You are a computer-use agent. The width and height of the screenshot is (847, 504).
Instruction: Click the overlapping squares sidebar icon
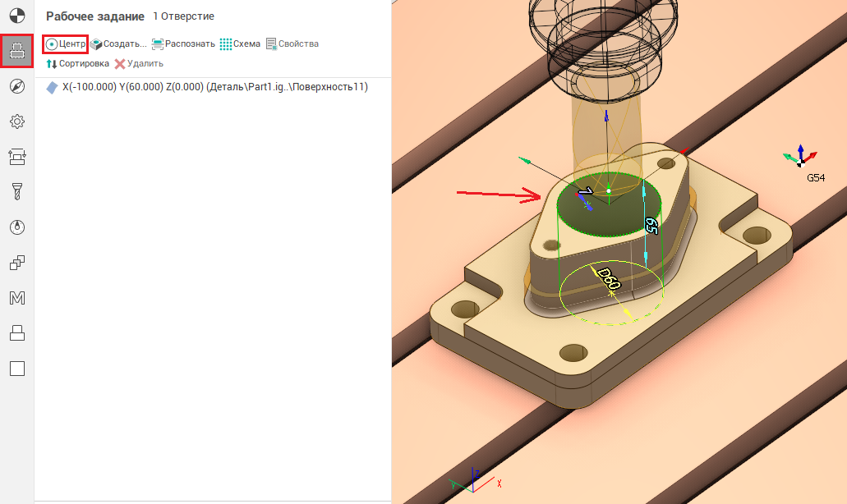[16, 263]
